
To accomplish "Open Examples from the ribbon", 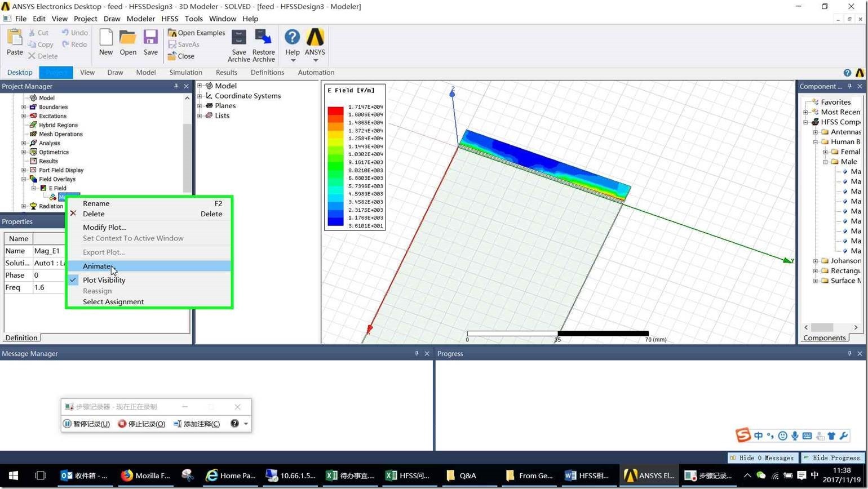I will pos(196,33).
